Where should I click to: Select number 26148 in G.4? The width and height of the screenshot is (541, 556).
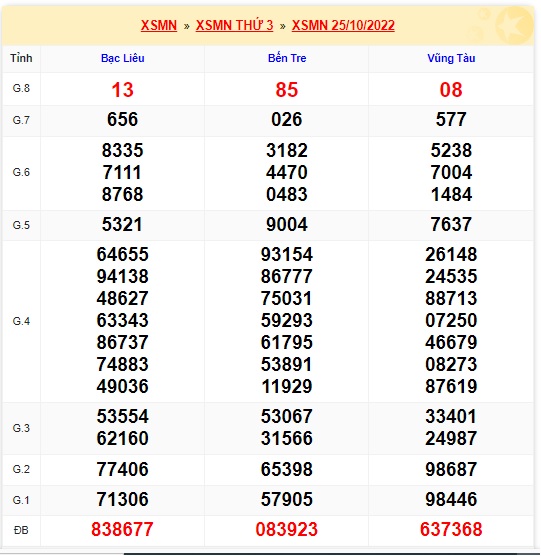click(451, 254)
